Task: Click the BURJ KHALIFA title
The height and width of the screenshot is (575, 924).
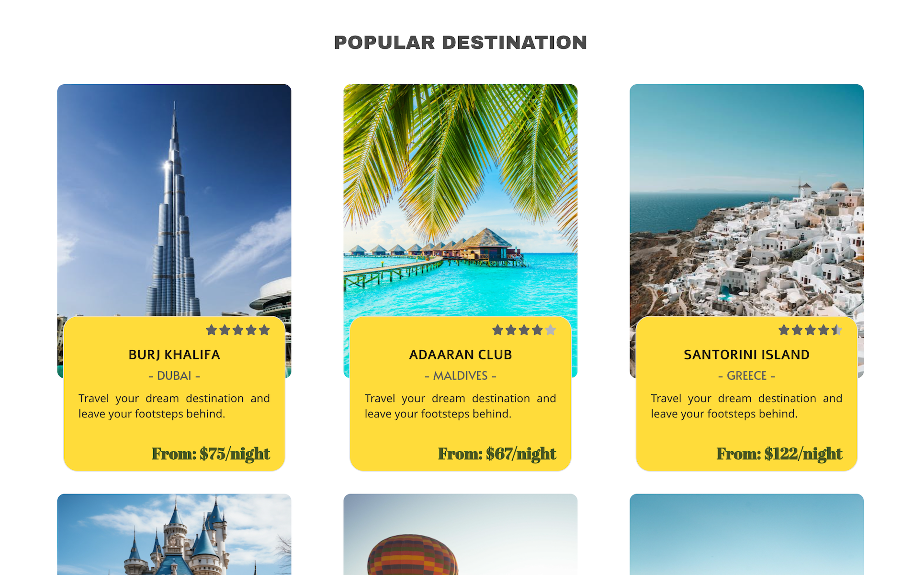Action: click(x=174, y=355)
